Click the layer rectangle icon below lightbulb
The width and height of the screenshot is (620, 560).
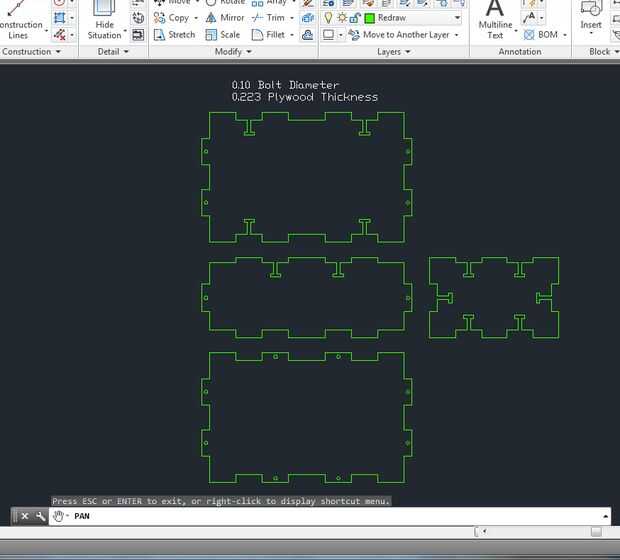coord(328,35)
